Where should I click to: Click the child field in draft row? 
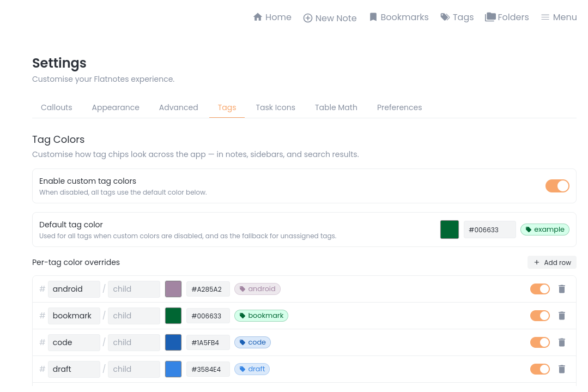pos(134,369)
